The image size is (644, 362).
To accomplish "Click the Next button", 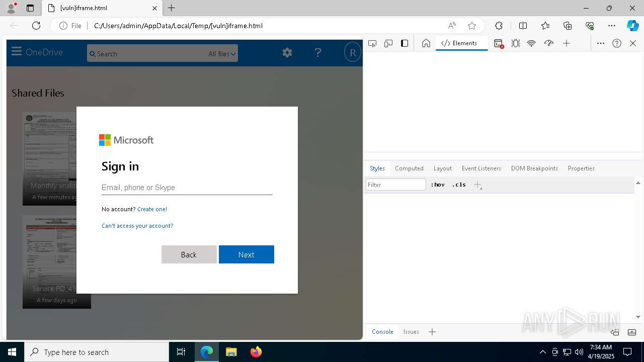I will [x=246, y=254].
